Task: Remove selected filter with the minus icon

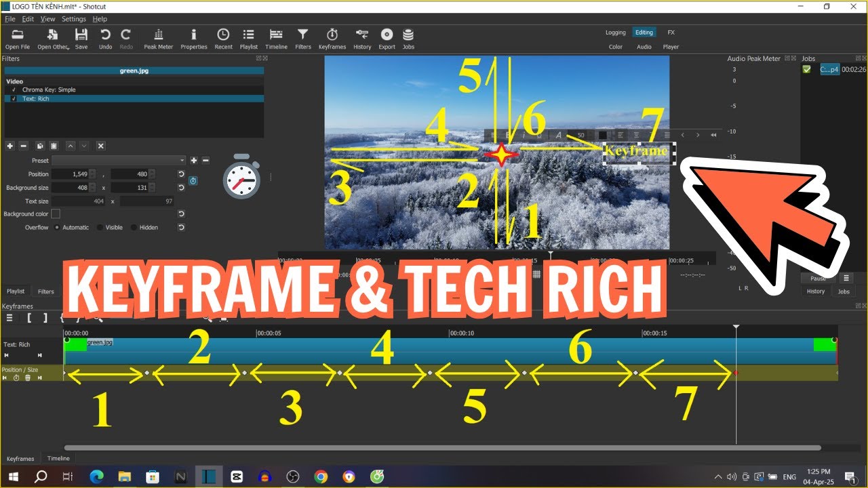Action: coord(23,146)
